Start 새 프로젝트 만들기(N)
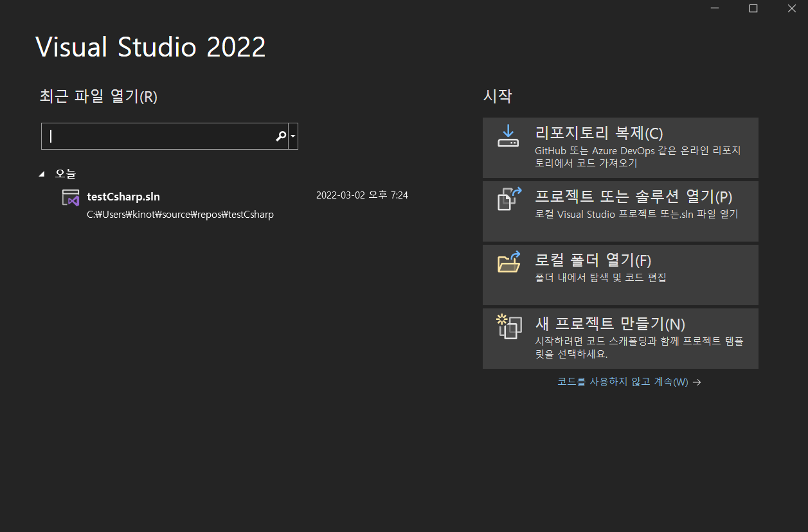Viewport: 808px width, 532px height. pos(620,339)
